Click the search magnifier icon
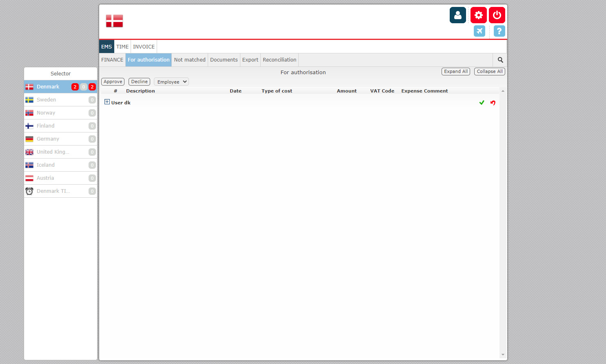The width and height of the screenshot is (606, 364). (x=500, y=60)
